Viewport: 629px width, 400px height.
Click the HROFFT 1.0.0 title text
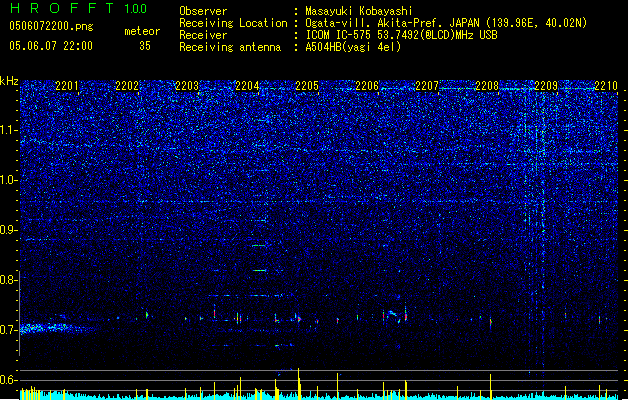click(x=78, y=8)
